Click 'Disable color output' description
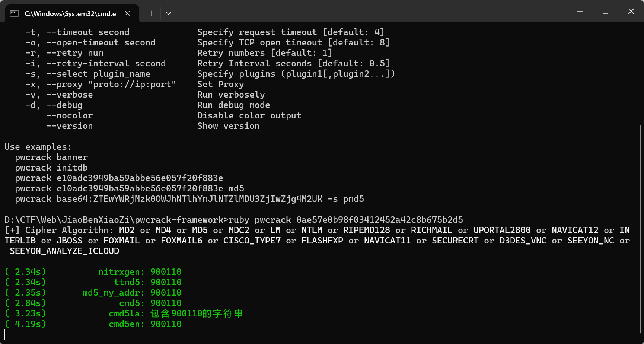The width and height of the screenshot is (644, 344). point(249,116)
